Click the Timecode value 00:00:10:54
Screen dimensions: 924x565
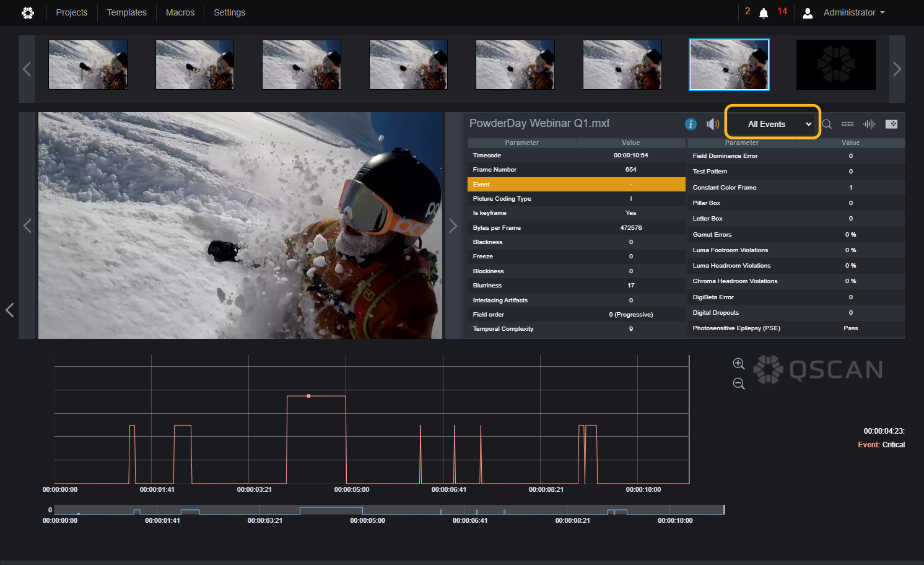click(630, 155)
